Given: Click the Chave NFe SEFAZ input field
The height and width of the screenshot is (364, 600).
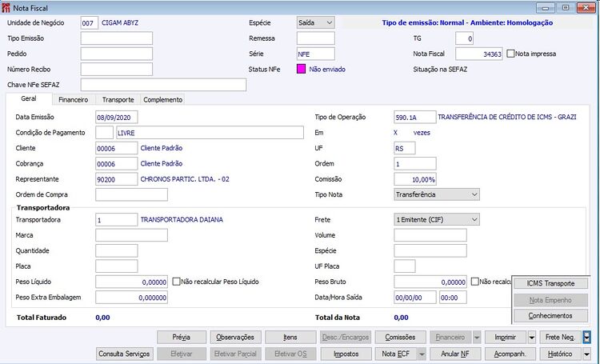Looking at the screenshot, I should point(163,85).
